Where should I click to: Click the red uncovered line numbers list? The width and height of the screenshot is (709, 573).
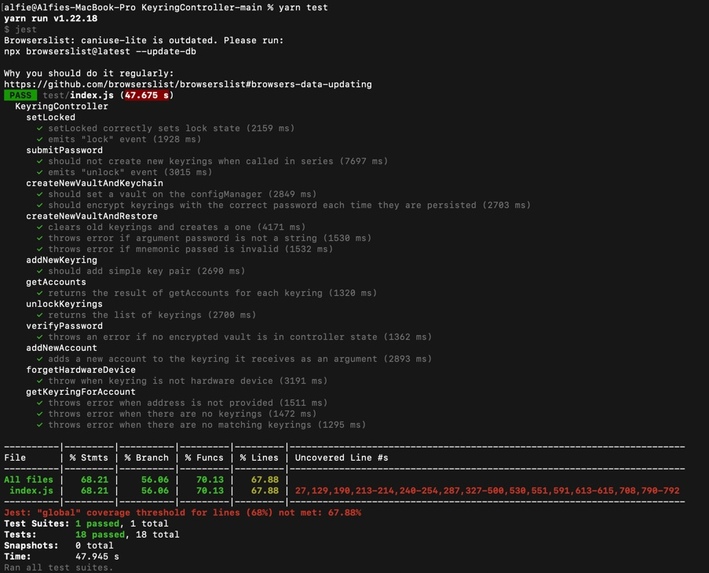coord(487,491)
